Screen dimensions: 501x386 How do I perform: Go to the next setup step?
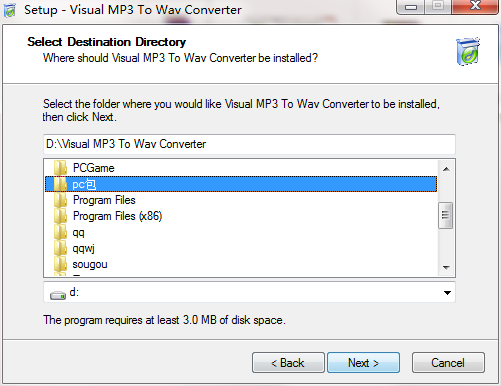click(x=363, y=362)
